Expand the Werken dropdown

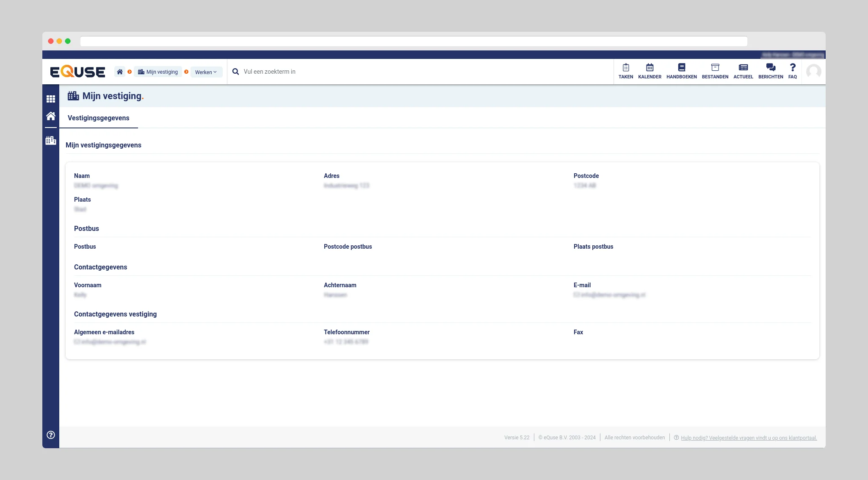point(206,72)
